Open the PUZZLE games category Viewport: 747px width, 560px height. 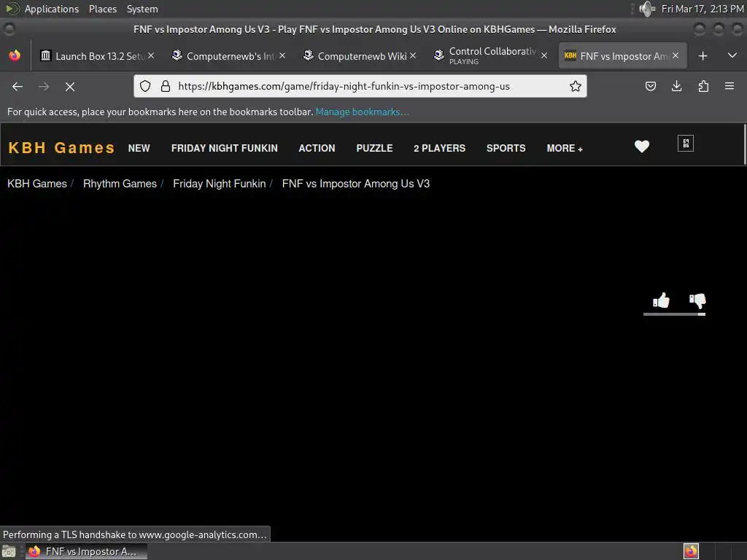click(374, 148)
